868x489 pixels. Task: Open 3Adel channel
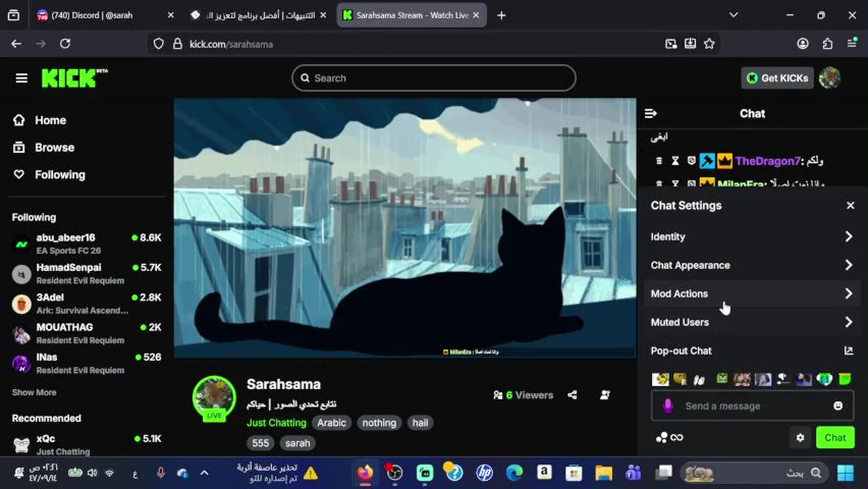[87, 304]
